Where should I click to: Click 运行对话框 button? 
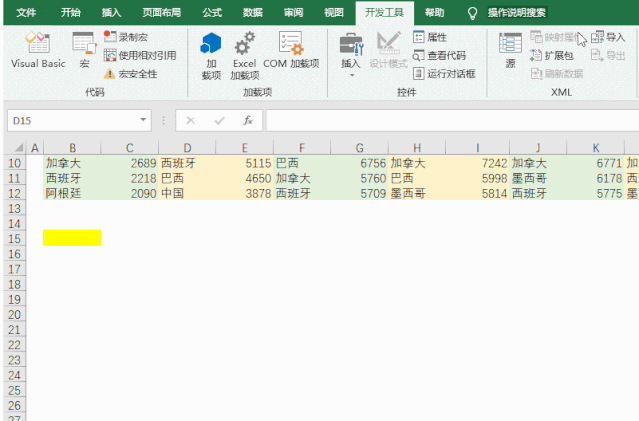pos(444,74)
